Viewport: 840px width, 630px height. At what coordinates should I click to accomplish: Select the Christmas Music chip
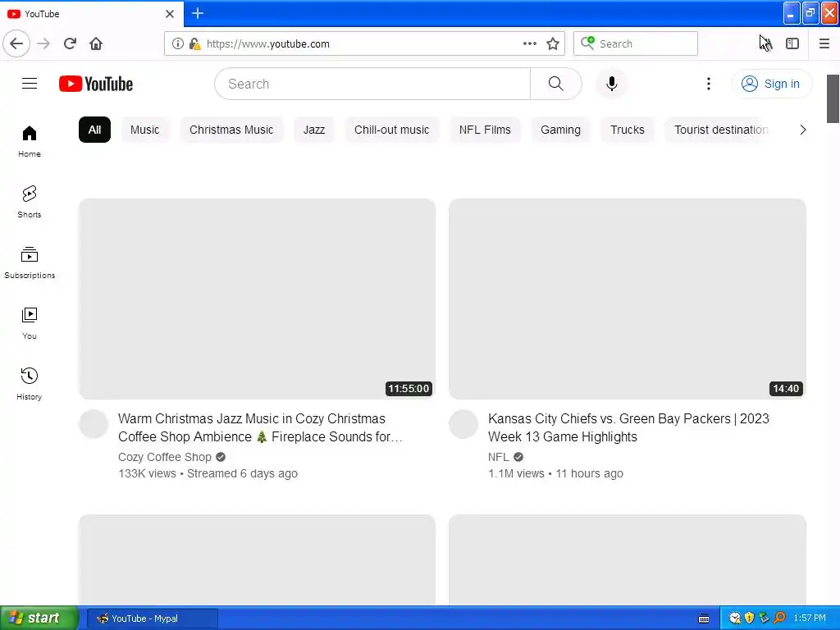point(231,130)
